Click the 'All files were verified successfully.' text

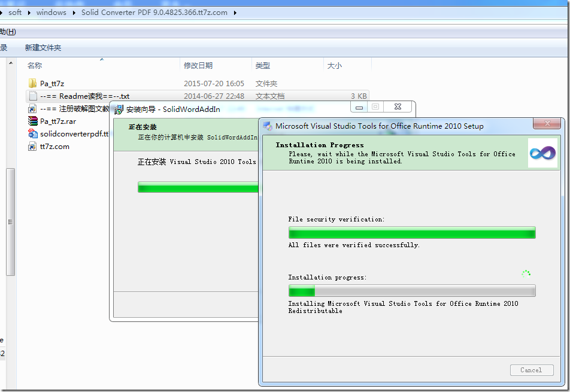[354, 245]
